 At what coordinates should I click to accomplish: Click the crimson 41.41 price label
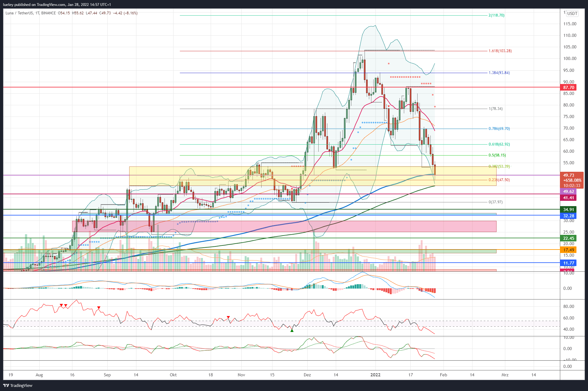568,198
